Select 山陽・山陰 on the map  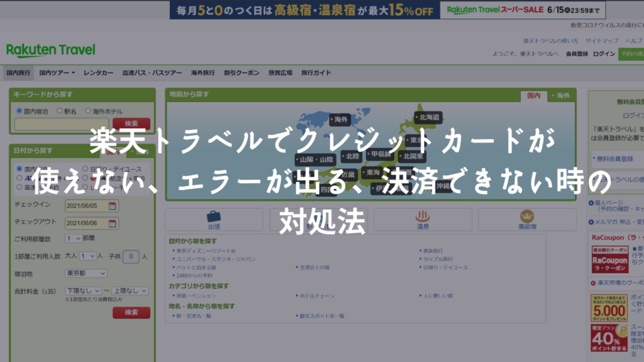coord(315,159)
